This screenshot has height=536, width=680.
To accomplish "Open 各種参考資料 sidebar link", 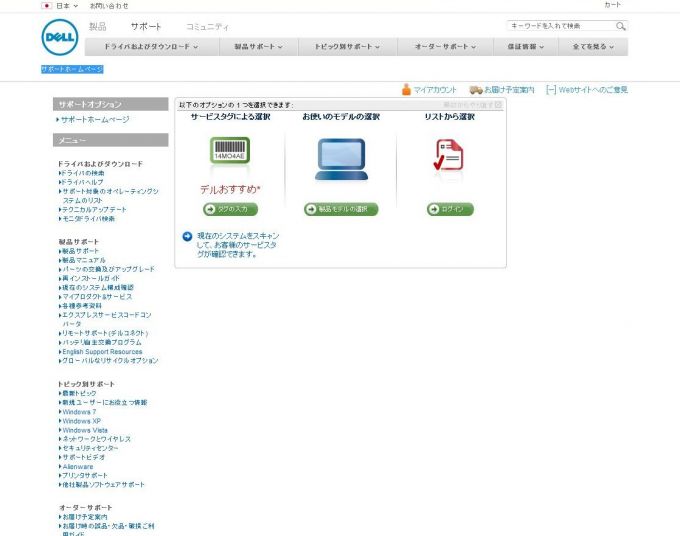I will pyautogui.click(x=82, y=306).
